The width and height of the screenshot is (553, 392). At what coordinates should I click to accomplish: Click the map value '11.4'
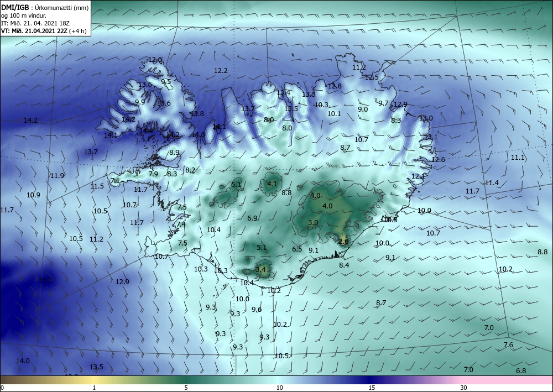coord(492,183)
